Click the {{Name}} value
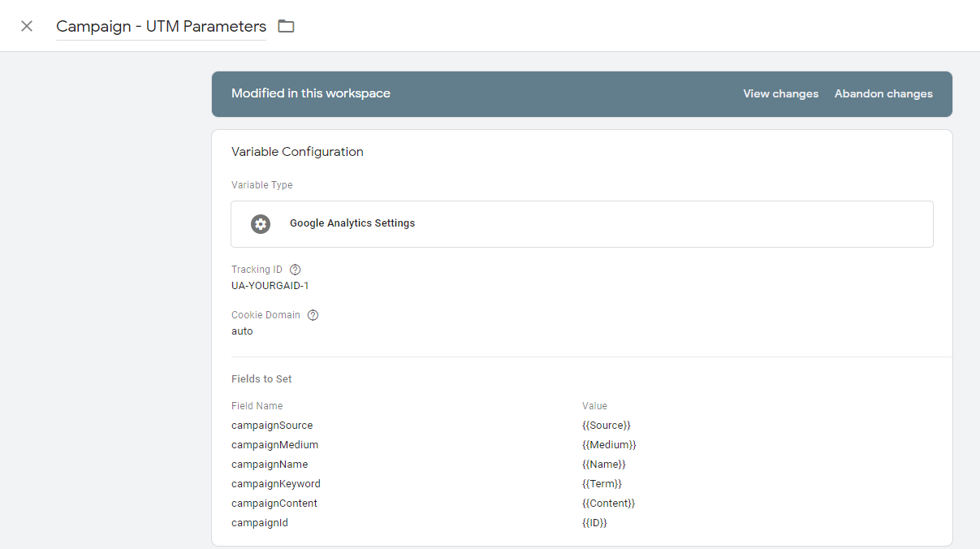980x549 pixels. (604, 465)
